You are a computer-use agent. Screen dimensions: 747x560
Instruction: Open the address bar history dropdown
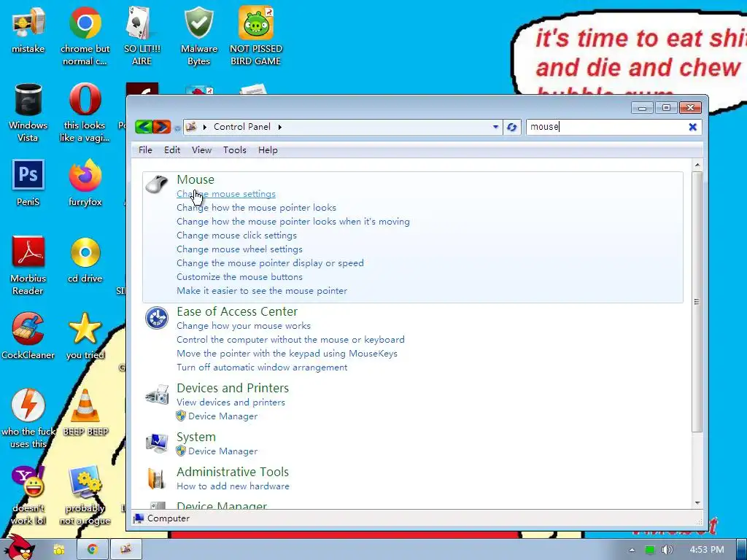pos(495,127)
